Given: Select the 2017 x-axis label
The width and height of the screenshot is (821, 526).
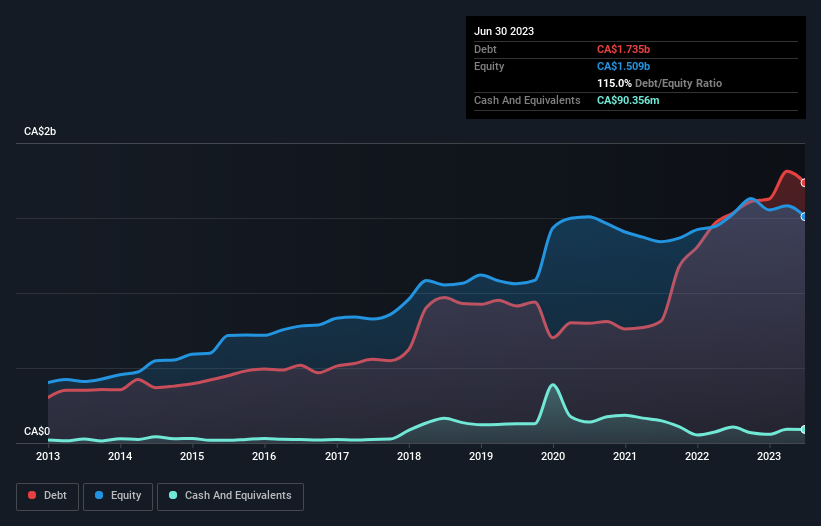Looking at the screenshot, I should tap(337, 456).
